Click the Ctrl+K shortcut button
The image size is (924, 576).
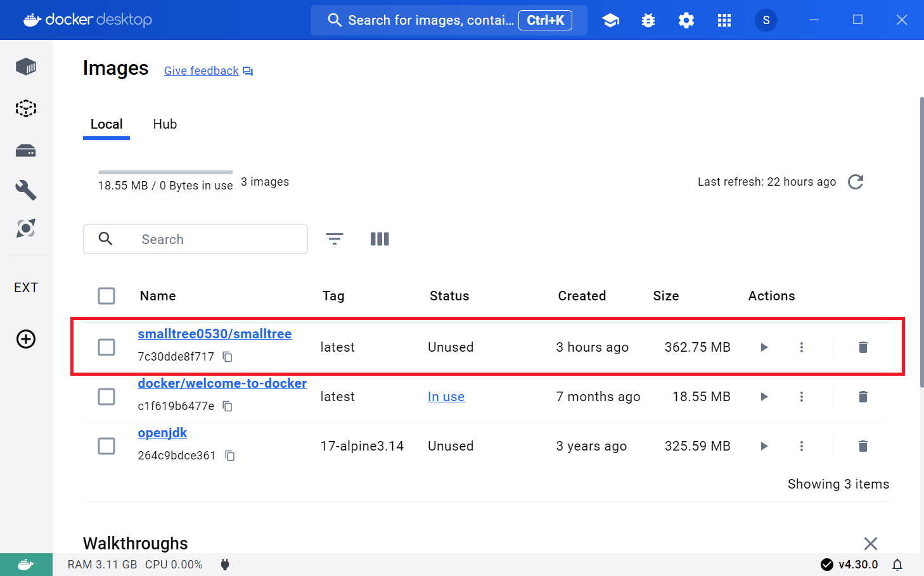[545, 20]
